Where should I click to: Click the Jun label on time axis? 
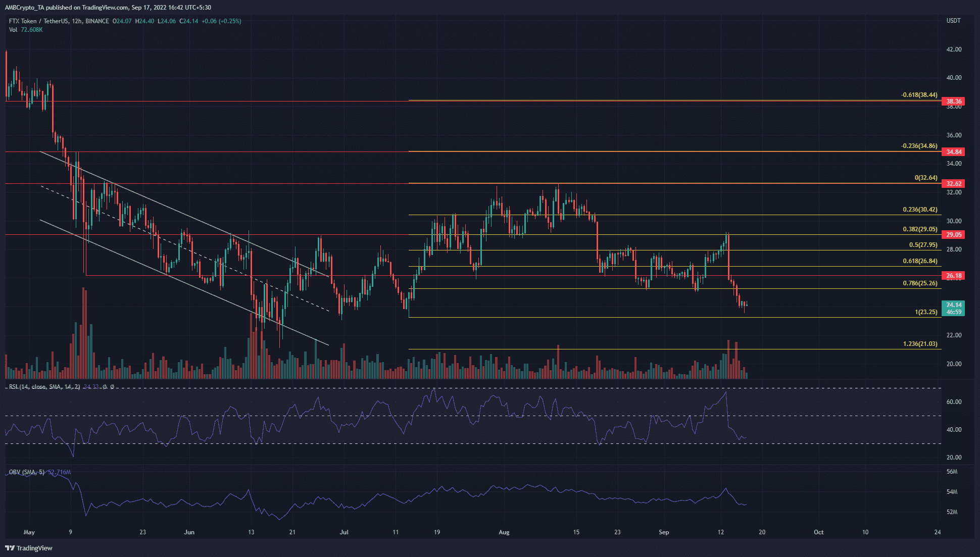click(x=189, y=532)
